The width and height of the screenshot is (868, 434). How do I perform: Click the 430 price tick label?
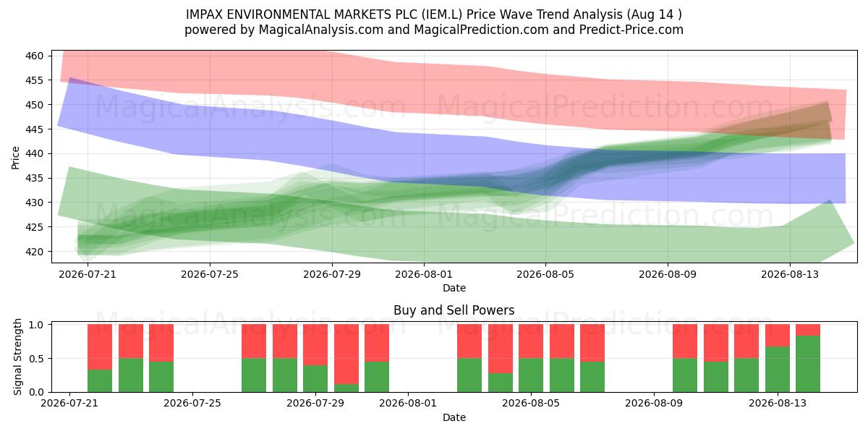(x=36, y=203)
